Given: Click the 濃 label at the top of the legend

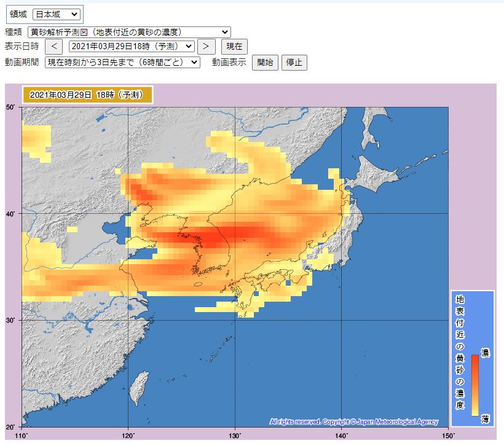Looking at the screenshot, I should pos(485,353).
